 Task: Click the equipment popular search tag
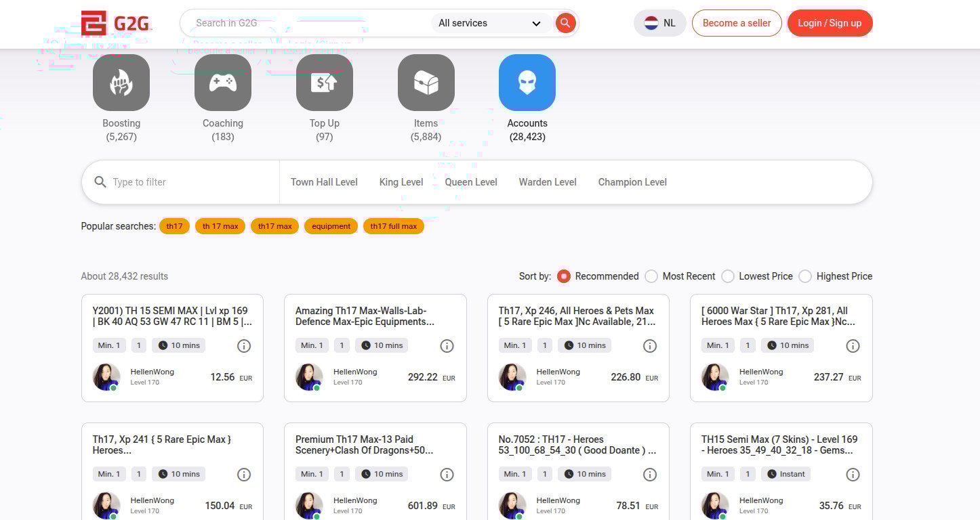331,226
